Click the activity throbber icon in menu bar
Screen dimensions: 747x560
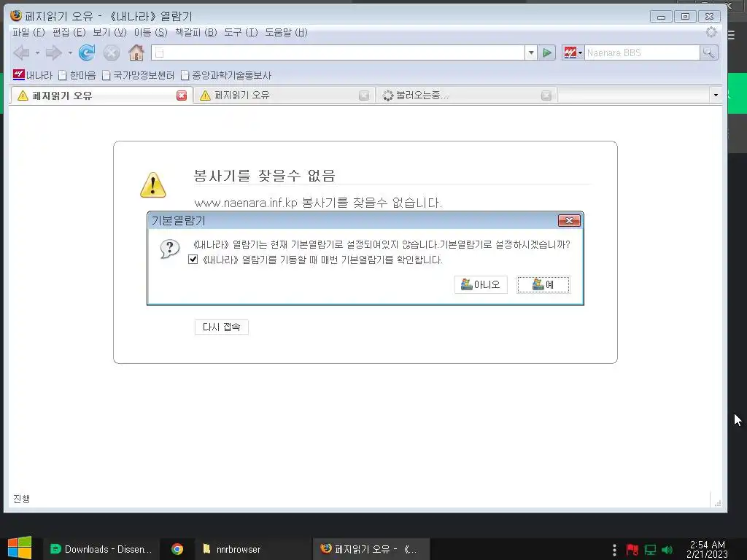pos(711,32)
